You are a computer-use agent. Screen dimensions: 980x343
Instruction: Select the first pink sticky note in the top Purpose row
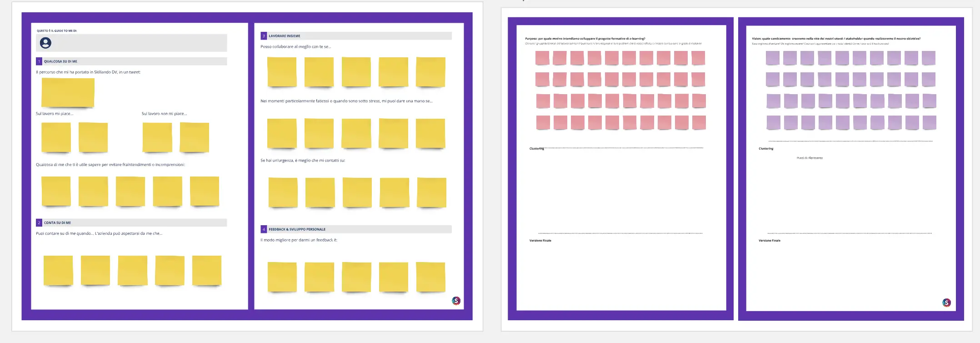click(542, 58)
